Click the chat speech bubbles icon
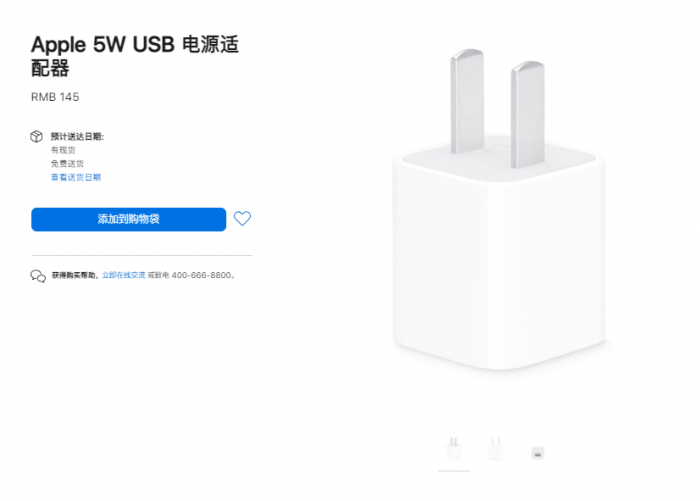Viewport: 700px width, 501px height. 38,276
